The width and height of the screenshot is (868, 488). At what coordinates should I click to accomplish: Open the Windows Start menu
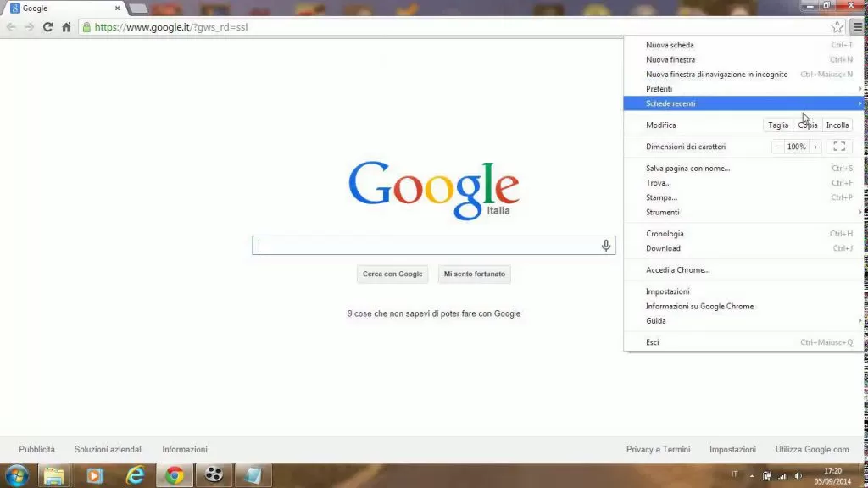pos(17,476)
